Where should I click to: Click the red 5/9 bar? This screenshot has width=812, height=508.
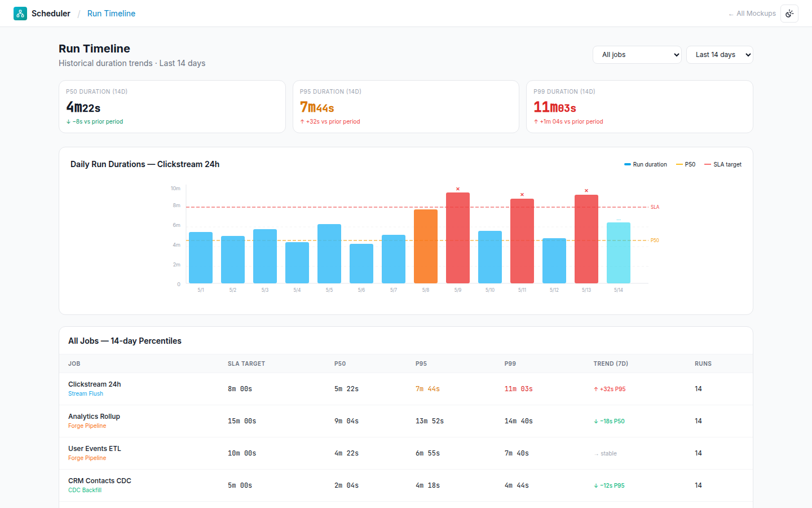(x=458, y=238)
